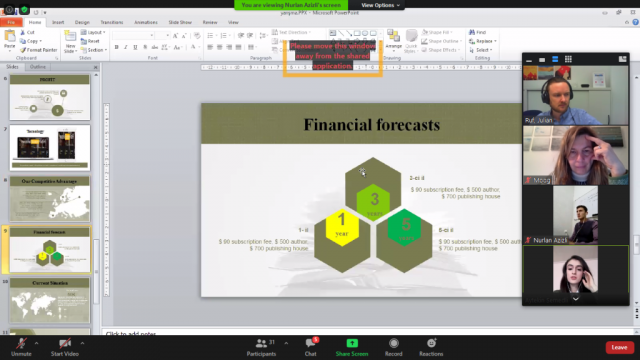Click the Replace button in Editing group
Viewport: 640px width, 360px height.
[483, 41]
